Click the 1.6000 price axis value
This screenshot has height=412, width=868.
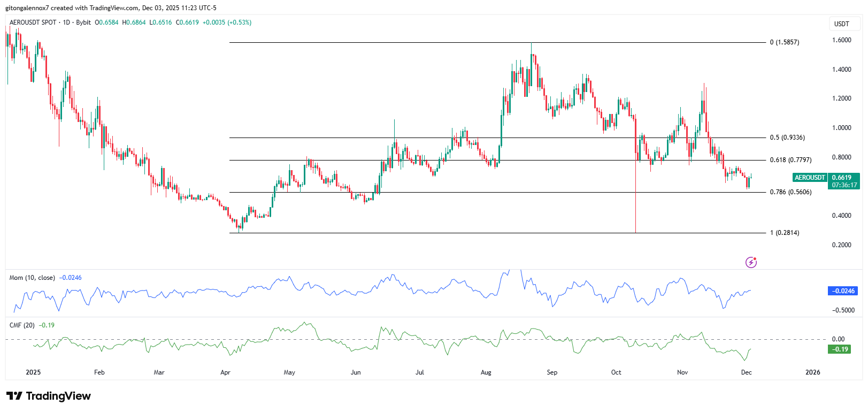[x=842, y=40]
